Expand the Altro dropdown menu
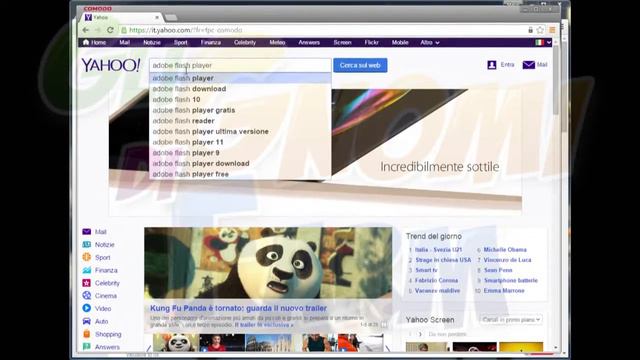 point(430,42)
